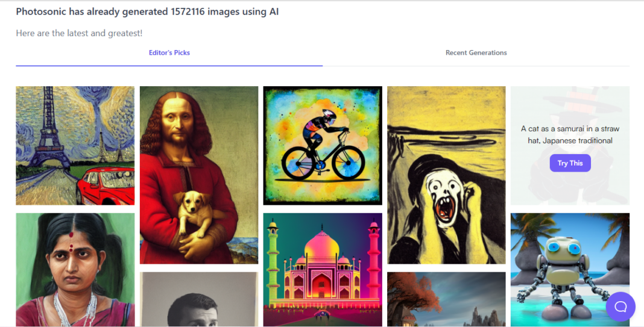This screenshot has width=644, height=327.
Task: Switch to the Editor's Picks tab
Action: coord(169,53)
